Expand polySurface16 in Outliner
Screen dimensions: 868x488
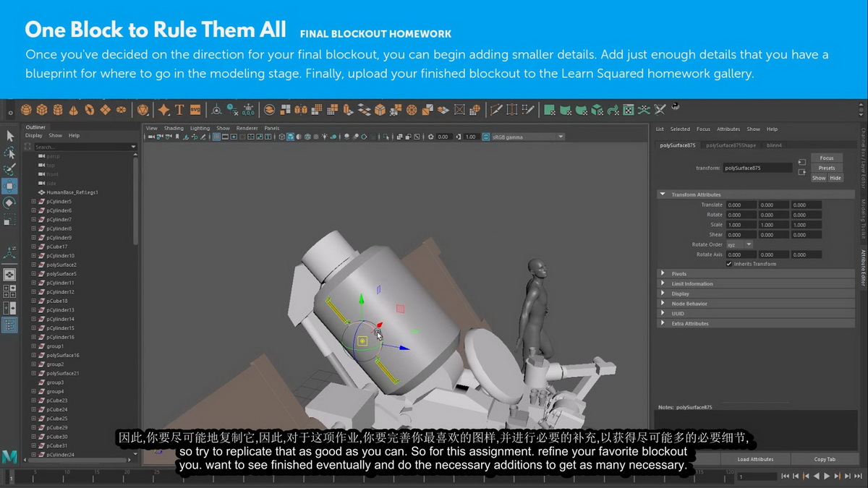(33, 355)
